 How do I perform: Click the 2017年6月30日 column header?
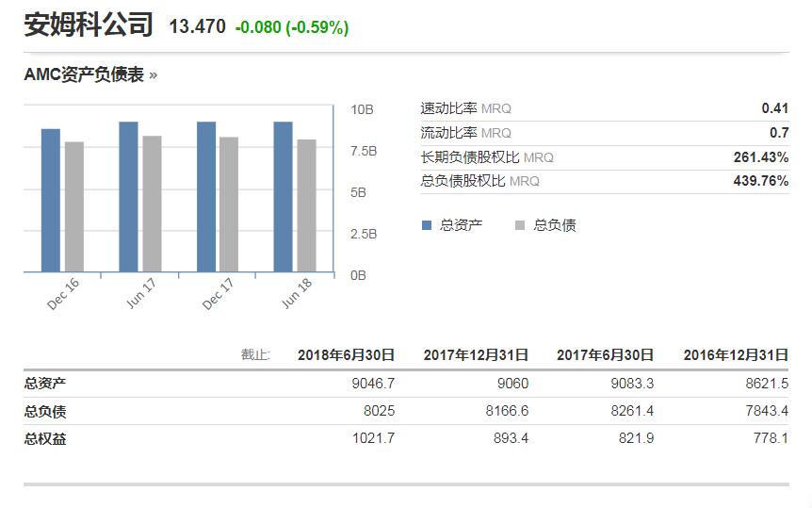[x=605, y=355]
